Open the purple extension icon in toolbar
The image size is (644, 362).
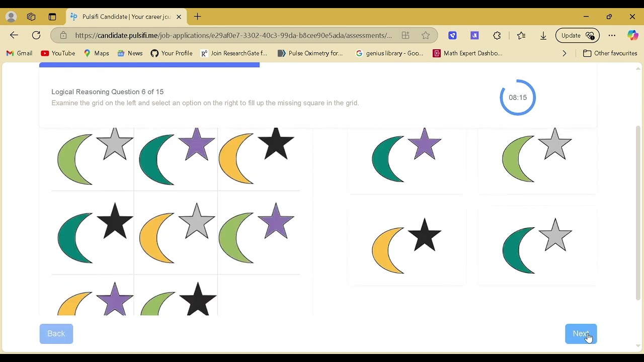tap(474, 35)
